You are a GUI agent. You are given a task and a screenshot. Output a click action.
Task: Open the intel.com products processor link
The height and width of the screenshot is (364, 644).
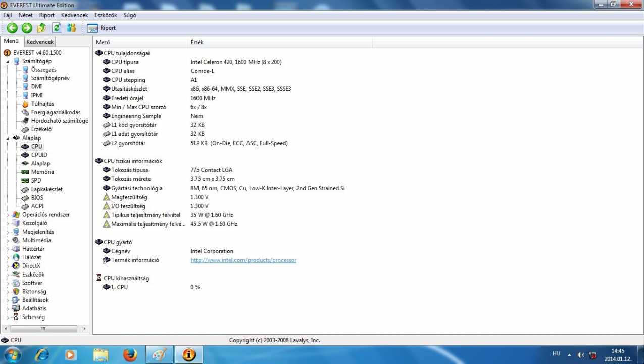coord(243,260)
